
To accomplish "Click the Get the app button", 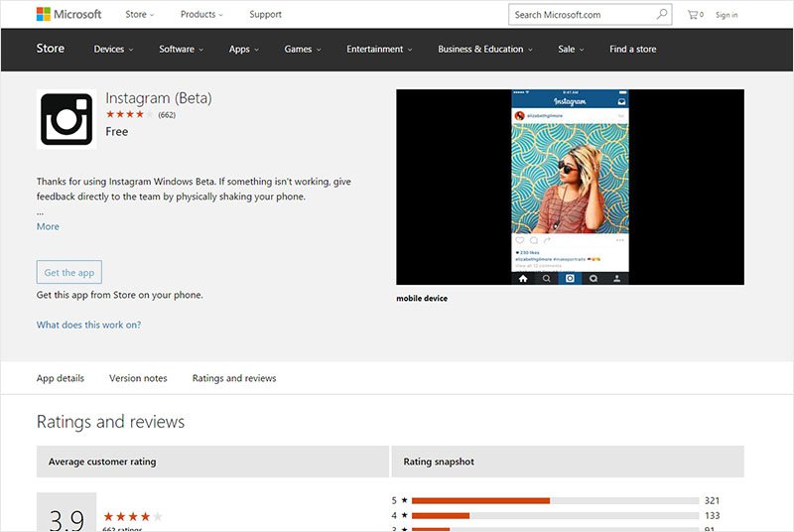I will [x=69, y=272].
